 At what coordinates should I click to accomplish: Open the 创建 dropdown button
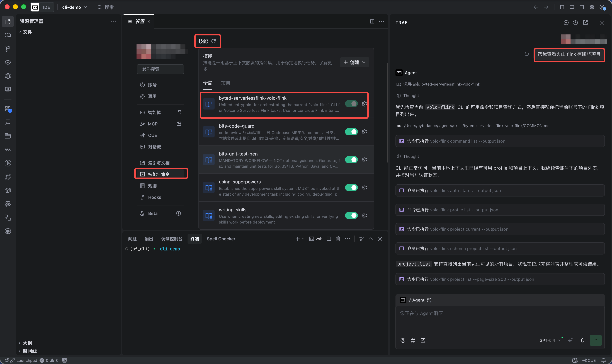(x=354, y=62)
